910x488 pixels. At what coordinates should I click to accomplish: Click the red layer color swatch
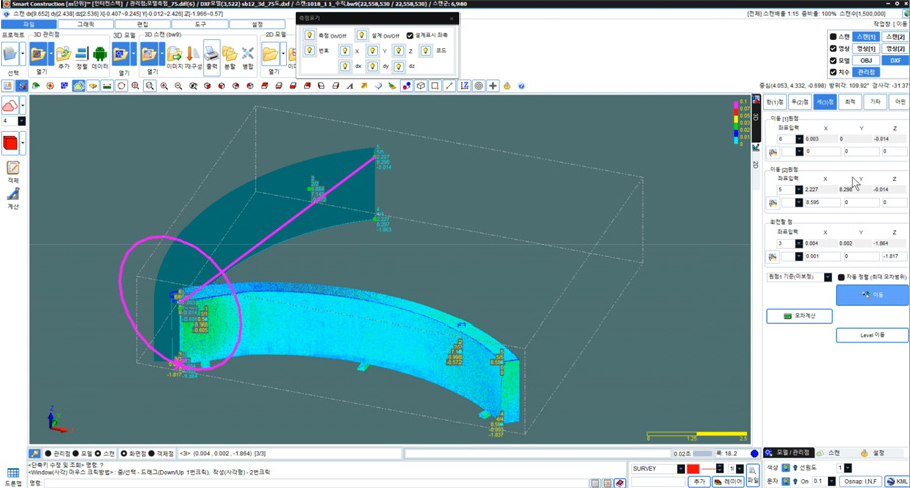tap(693, 468)
